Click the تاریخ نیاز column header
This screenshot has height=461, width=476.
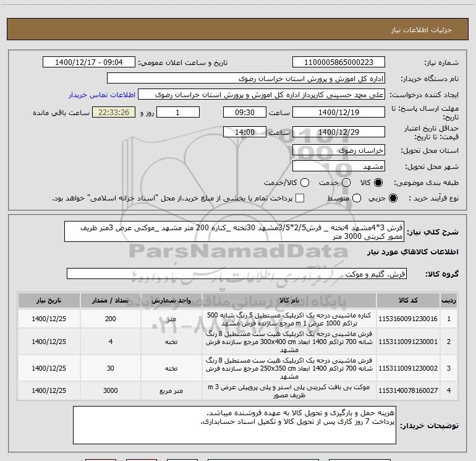[x=49, y=300]
